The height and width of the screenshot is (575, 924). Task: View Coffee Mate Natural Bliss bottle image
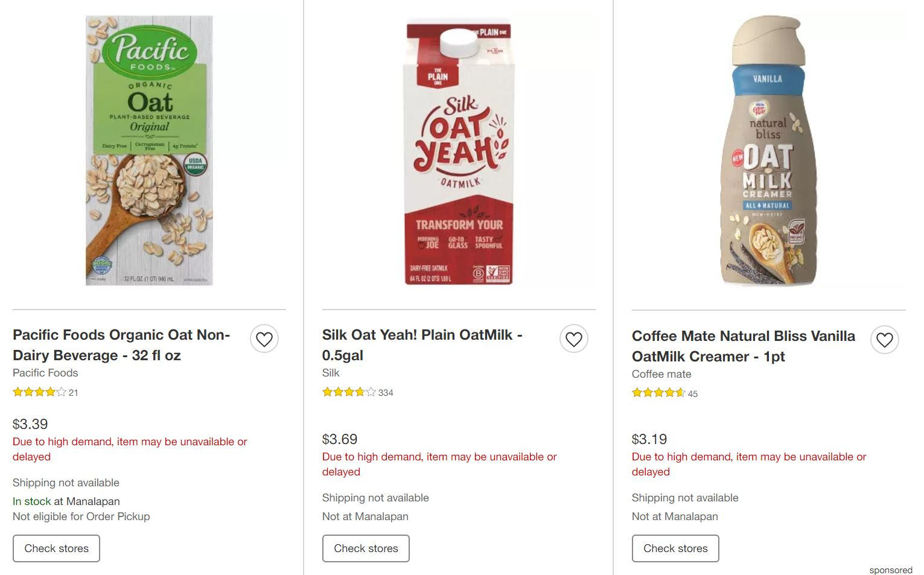768,151
